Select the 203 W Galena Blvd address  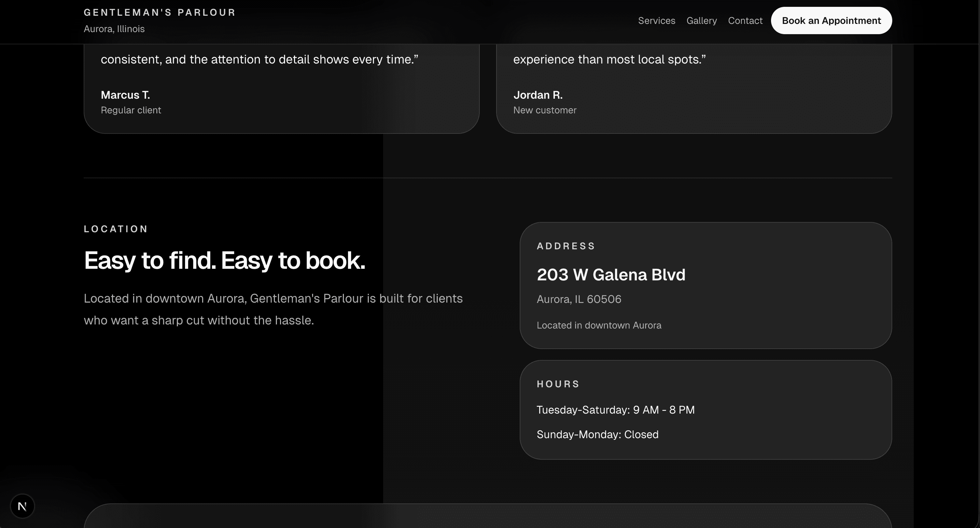(611, 275)
